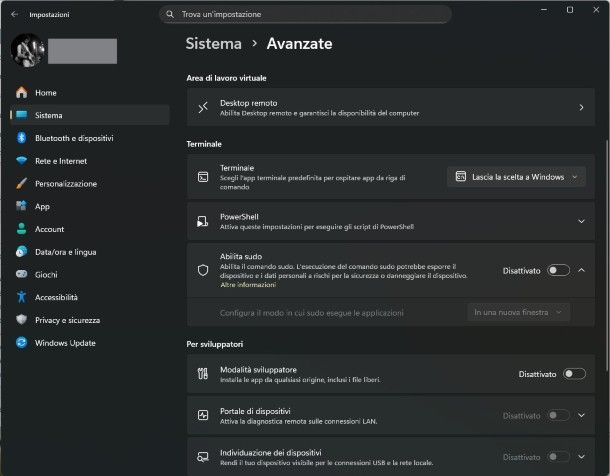Click the Sistema breadcrumb link
610x476 pixels.
coord(214,43)
